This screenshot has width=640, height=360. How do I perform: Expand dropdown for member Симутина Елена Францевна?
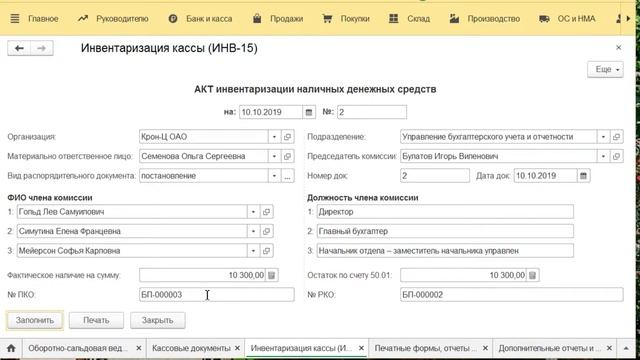pos(253,231)
